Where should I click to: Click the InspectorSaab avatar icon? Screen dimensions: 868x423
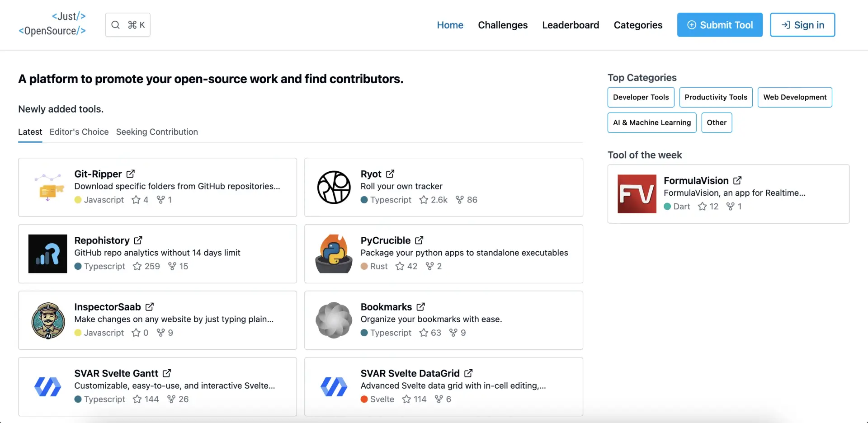click(47, 320)
